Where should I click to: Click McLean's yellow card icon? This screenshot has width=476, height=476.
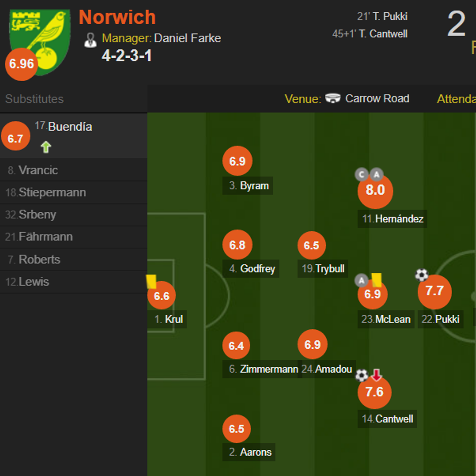pos(377,279)
